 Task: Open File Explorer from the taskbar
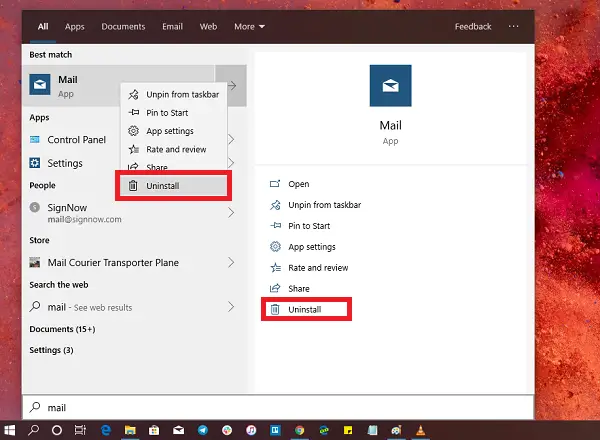click(130, 430)
